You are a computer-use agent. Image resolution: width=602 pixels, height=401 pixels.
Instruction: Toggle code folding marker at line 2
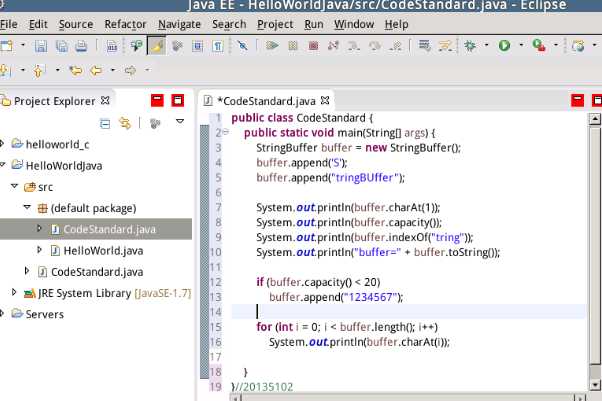[x=226, y=132]
